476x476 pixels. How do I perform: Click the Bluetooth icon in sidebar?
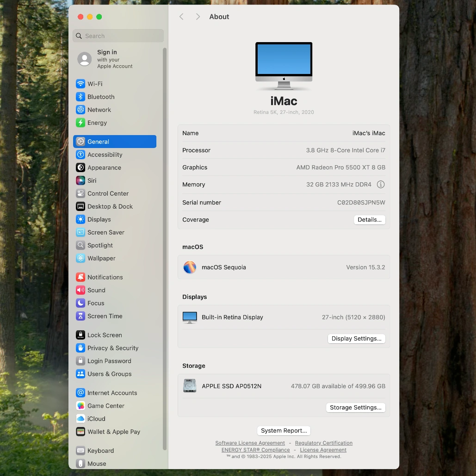tap(80, 97)
